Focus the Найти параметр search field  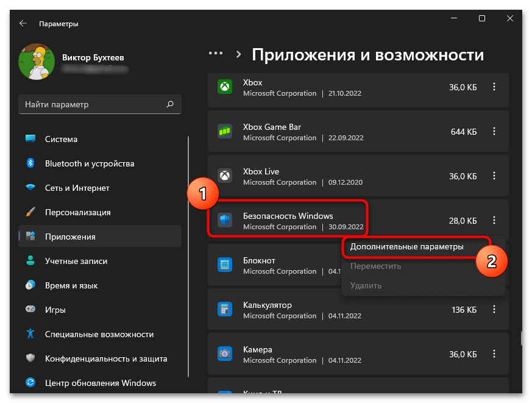[x=100, y=104]
